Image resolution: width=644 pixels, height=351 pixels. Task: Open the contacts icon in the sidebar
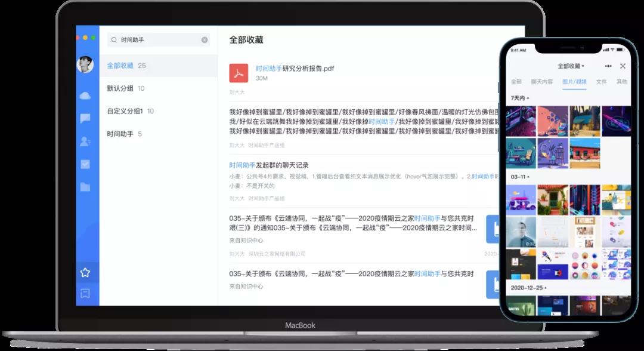click(x=85, y=141)
